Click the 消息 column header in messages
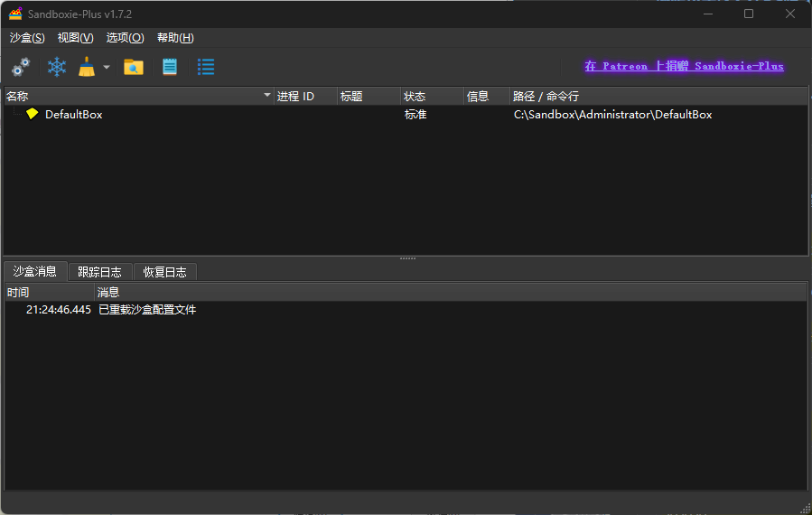Viewport: 812px width, 515px height. point(451,292)
